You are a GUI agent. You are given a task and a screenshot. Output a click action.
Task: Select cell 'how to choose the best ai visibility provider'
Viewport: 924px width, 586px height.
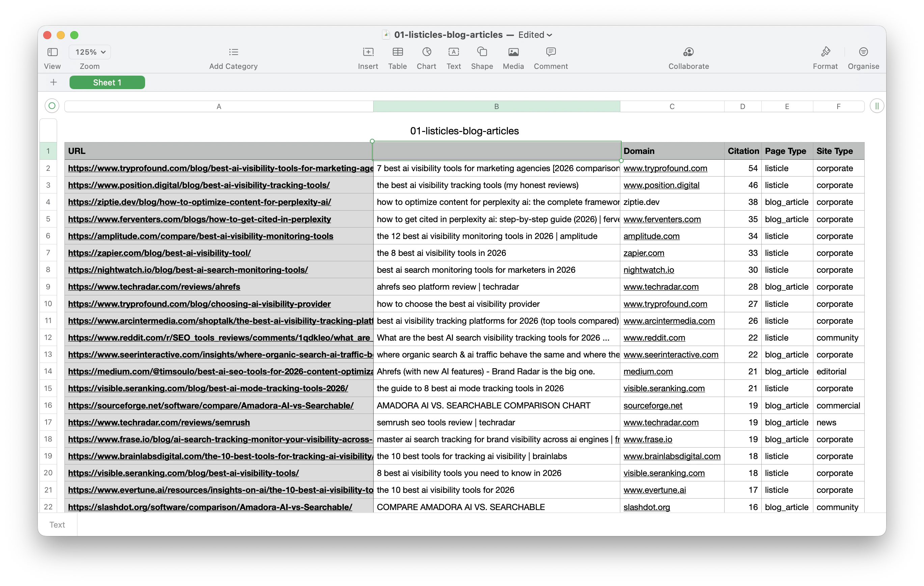point(496,304)
